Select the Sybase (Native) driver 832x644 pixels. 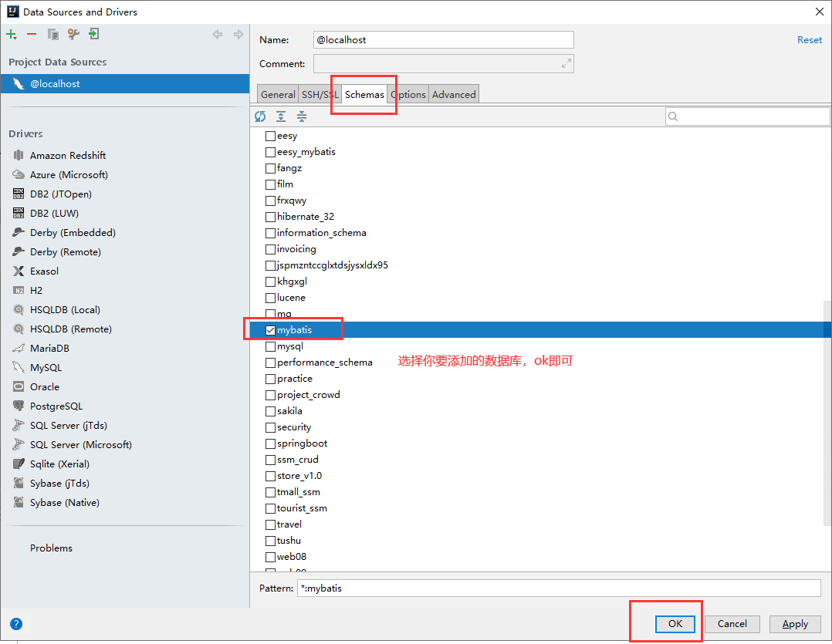click(x=65, y=503)
